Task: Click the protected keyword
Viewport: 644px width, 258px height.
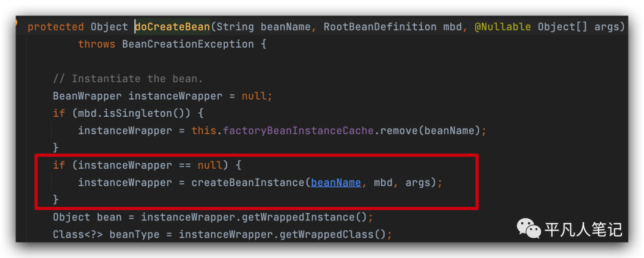Action: coord(55,26)
